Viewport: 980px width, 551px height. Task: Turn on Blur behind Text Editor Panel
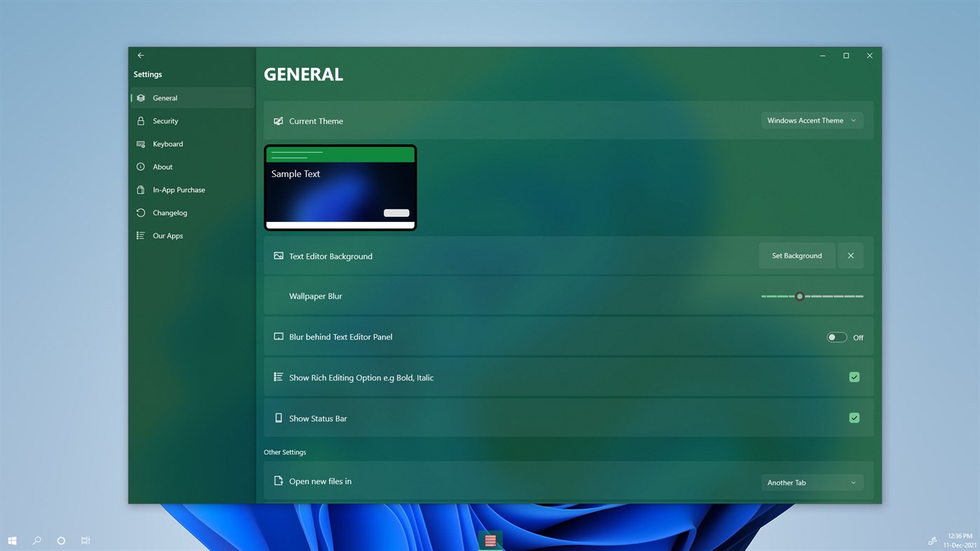point(836,337)
